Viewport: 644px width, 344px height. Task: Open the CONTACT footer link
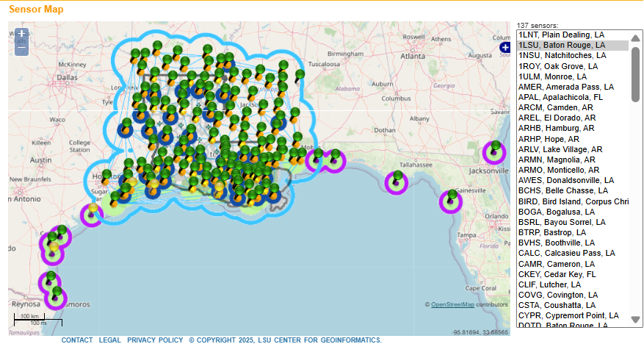click(77, 340)
